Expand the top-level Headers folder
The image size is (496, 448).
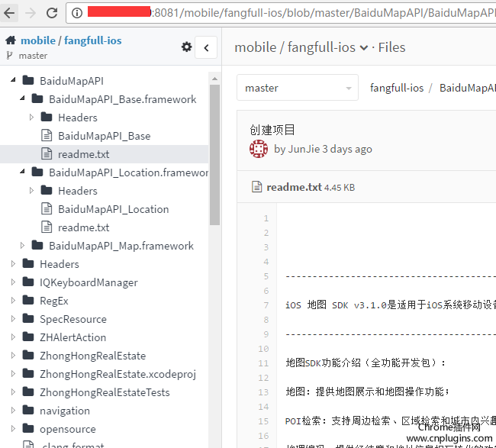(13, 264)
